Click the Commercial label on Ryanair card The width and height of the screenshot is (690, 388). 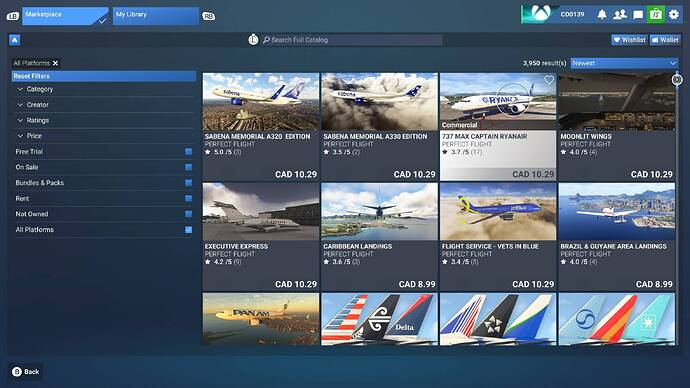[459, 125]
